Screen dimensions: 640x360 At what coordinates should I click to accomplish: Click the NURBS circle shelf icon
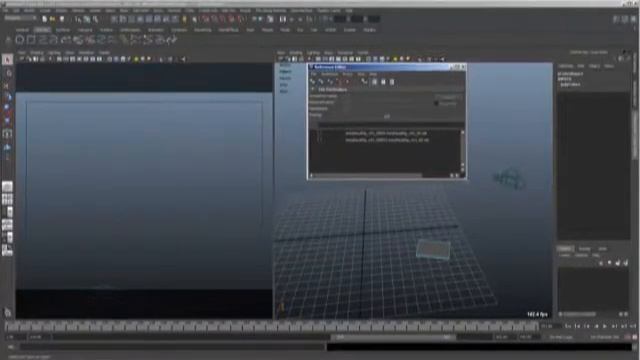click(19, 40)
